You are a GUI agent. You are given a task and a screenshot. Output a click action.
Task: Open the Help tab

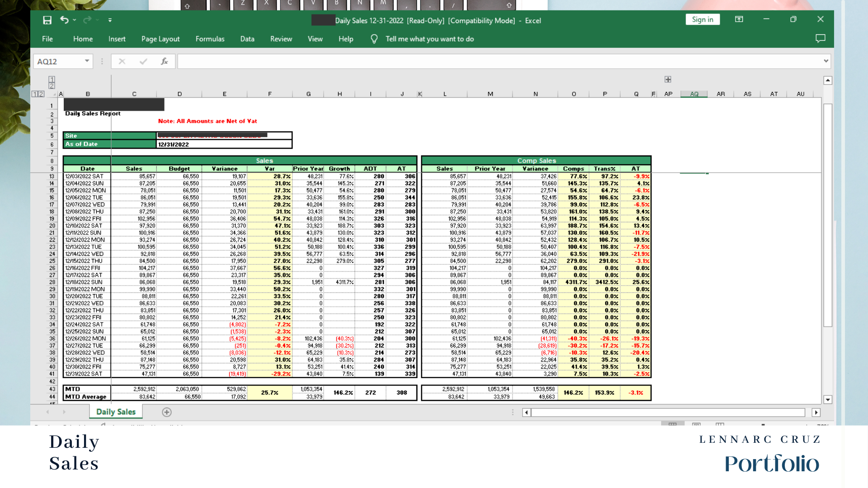tap(346, 39)
